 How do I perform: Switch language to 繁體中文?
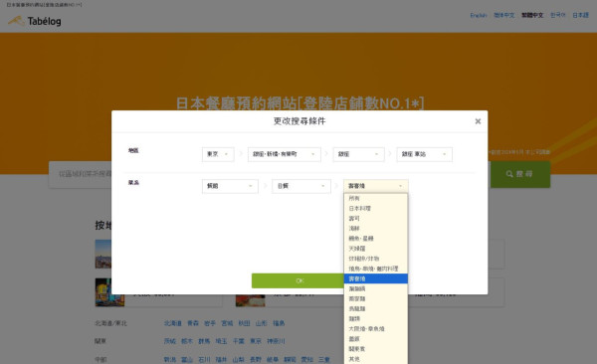point(532,15)
